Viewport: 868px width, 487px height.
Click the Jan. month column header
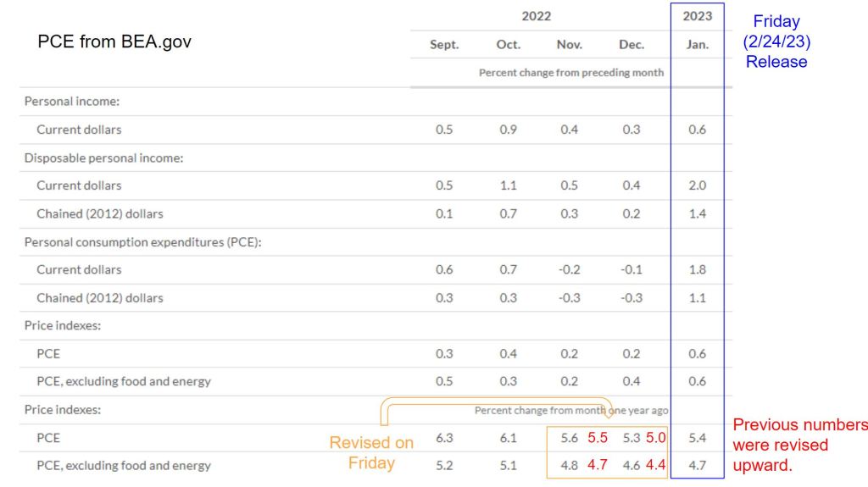click(697, 45)
